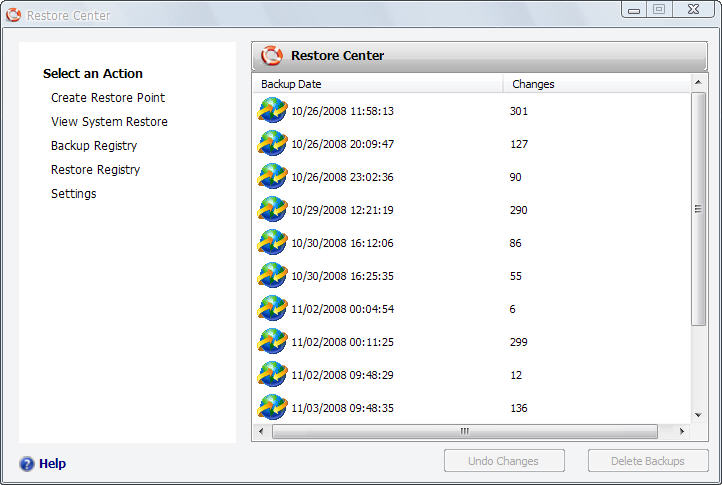This screenshot has height=485, width=722.
Task: Click vertical scrollbar down arrow
Action: click(x=698, y=415)
